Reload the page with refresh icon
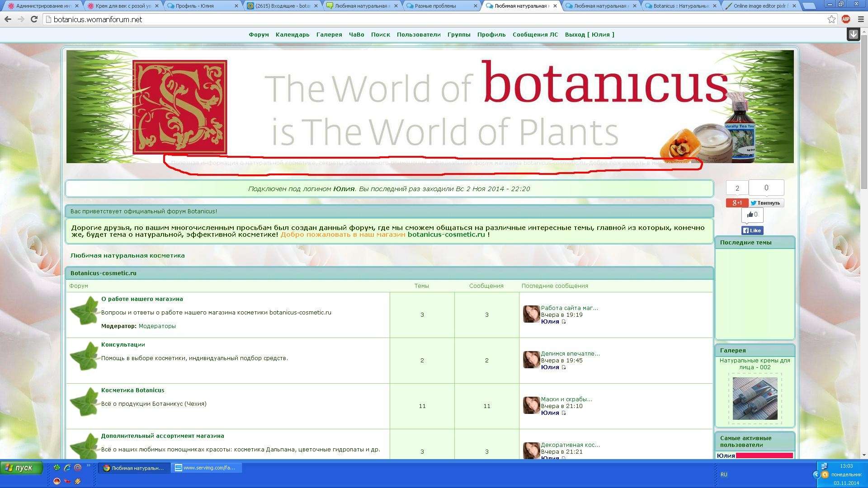The width and height of the screenshot is (868, 488). tap(34, 19)
